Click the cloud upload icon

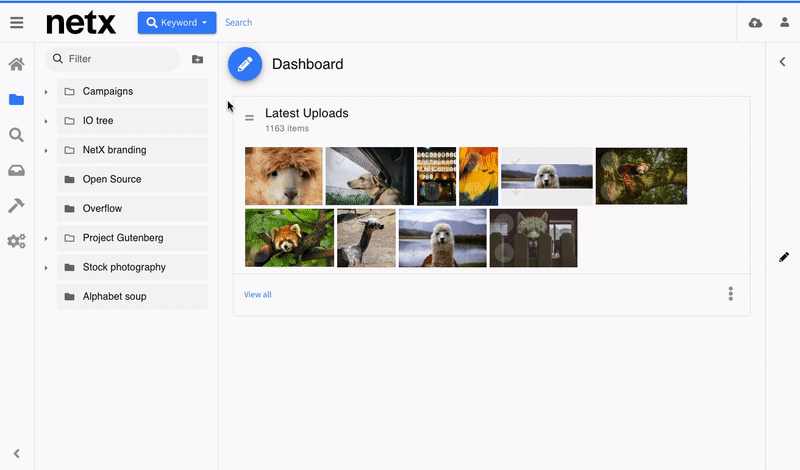755,22
